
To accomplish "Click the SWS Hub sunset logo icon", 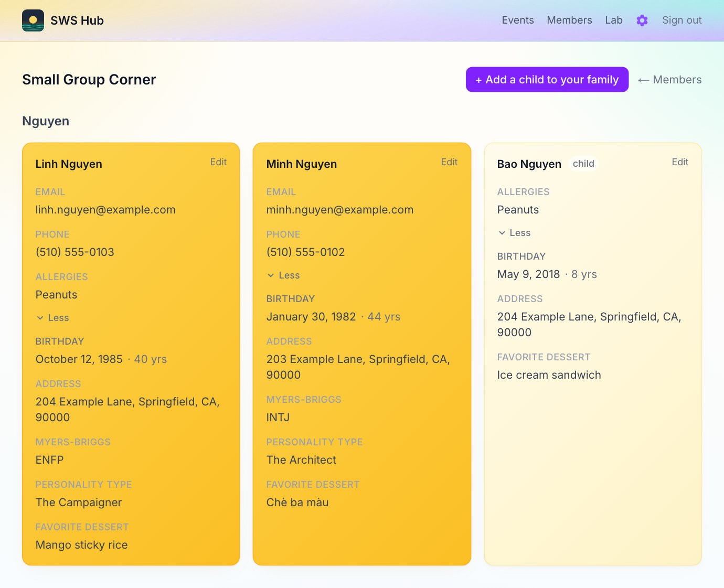I will [x=33, y=20].
